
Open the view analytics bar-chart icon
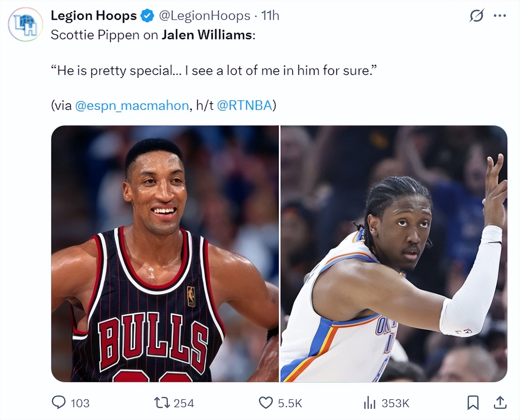click(369, 403)
